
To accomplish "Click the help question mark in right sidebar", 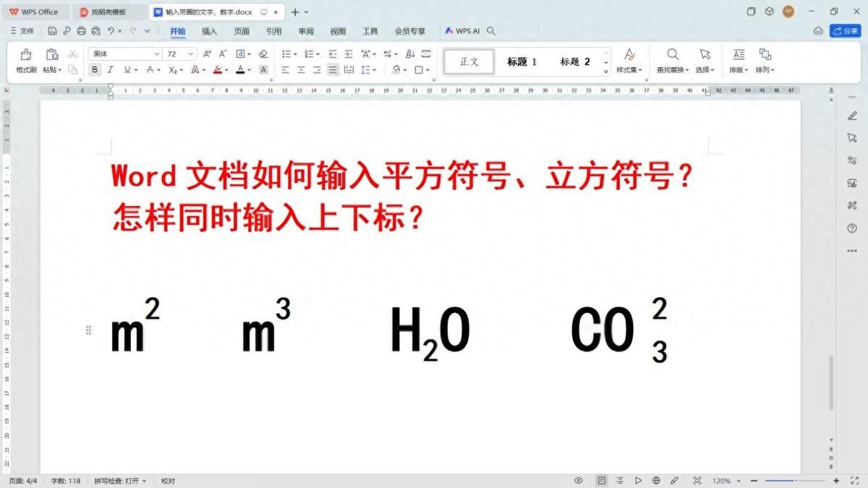I will pos(852,228).
